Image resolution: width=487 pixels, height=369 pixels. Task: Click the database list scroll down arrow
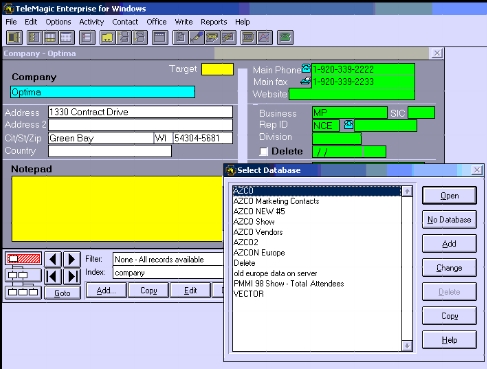[x=407, y=346]
